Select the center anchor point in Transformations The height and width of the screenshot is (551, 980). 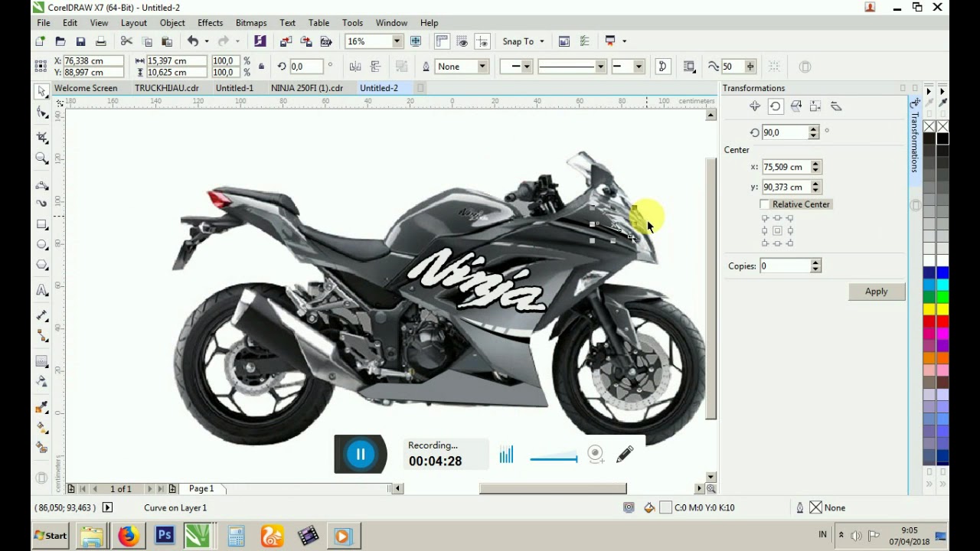pos(777,230)
